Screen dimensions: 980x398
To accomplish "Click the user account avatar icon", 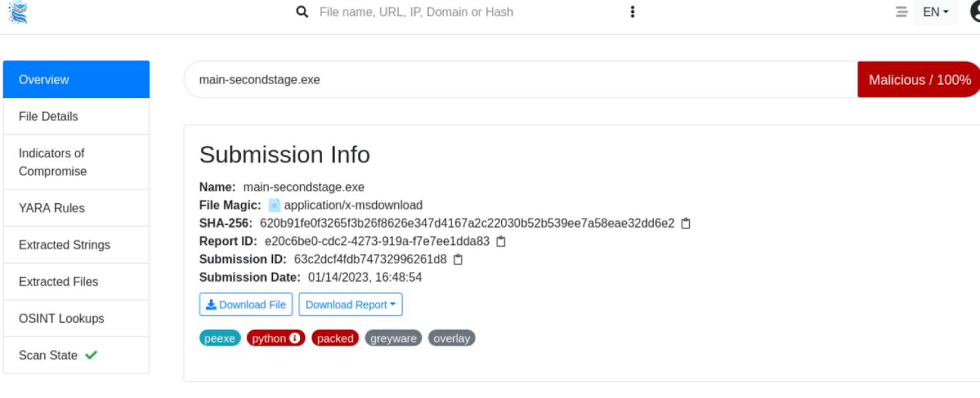I will pos(975,12).
